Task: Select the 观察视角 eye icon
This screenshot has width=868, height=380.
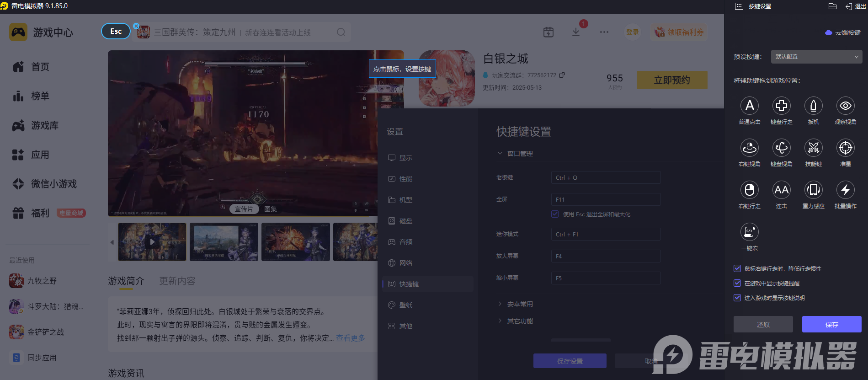Action: click(846, 106)
